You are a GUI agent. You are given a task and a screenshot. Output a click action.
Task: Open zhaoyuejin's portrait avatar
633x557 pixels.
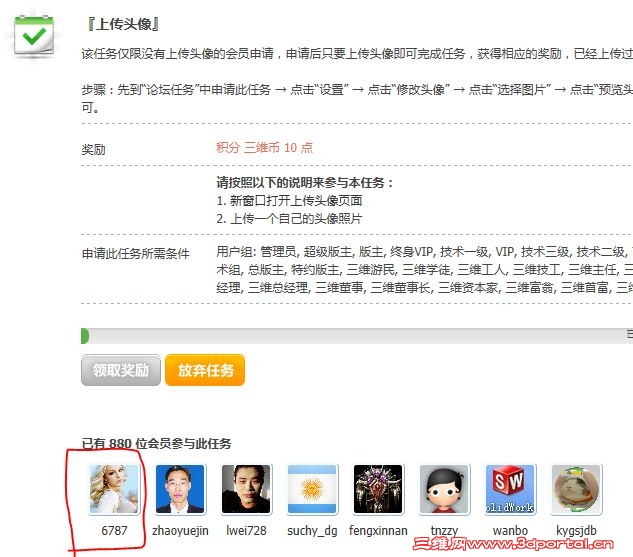[x=180, y=489]
